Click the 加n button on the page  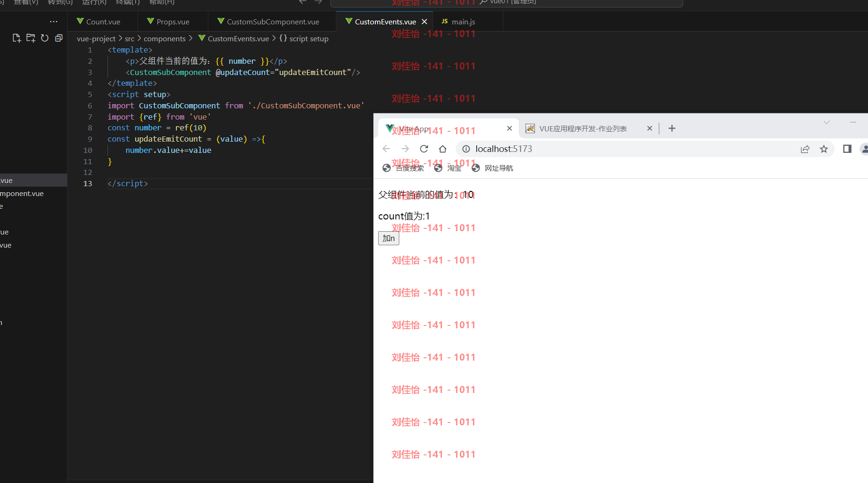tap(388, 238)
